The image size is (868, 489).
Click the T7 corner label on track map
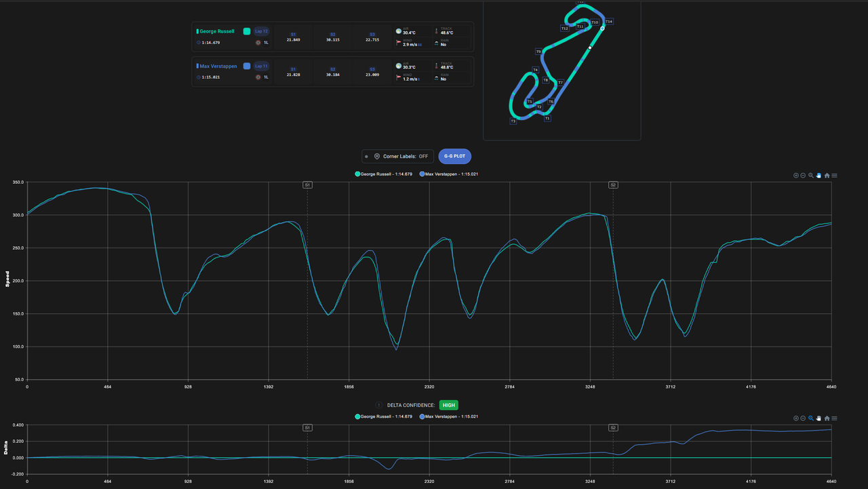[x=560, y=82]
